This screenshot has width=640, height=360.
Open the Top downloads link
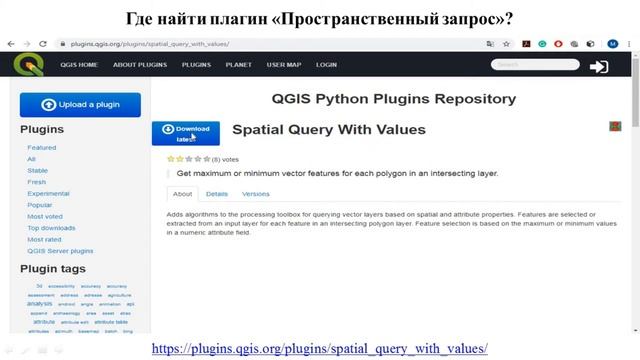[51, 228]
